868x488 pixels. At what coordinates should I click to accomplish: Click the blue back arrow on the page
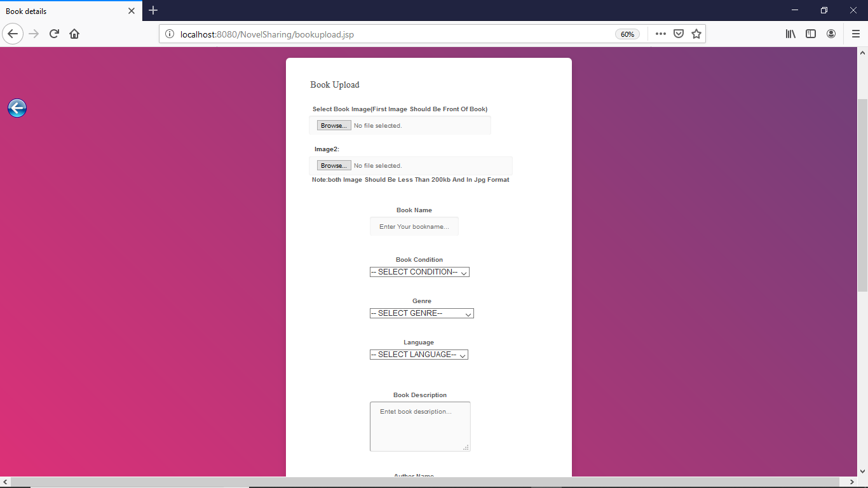pos(17,109)
